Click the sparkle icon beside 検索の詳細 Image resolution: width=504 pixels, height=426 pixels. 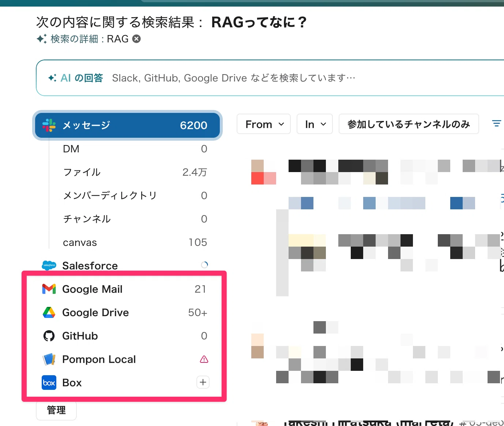(41, 39)
